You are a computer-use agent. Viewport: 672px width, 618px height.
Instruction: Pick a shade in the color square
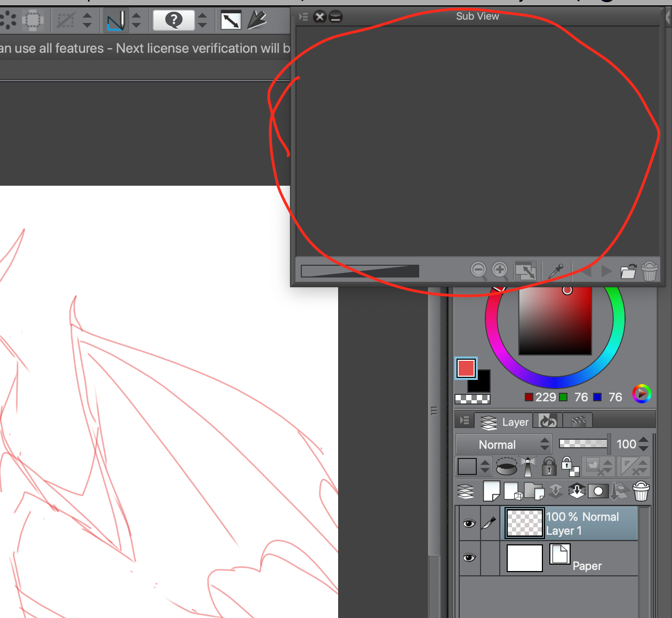tap(555, 320)
